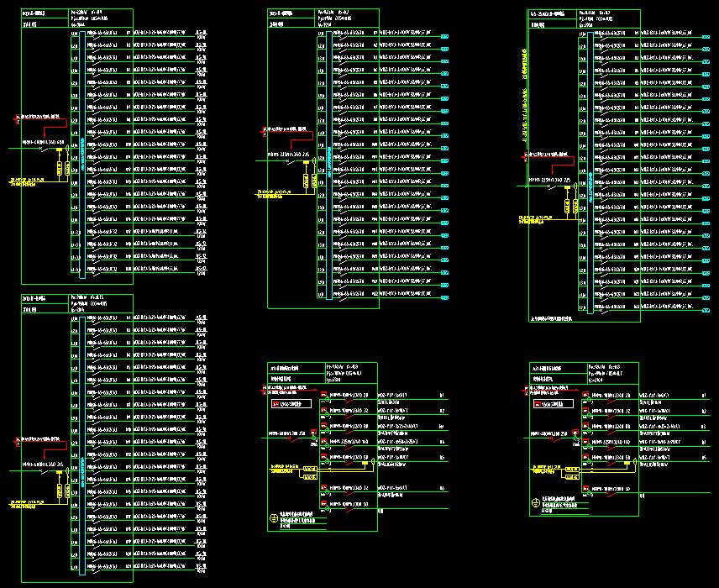Select white legend box in bottom-middle panel

[x=291, y=403]
